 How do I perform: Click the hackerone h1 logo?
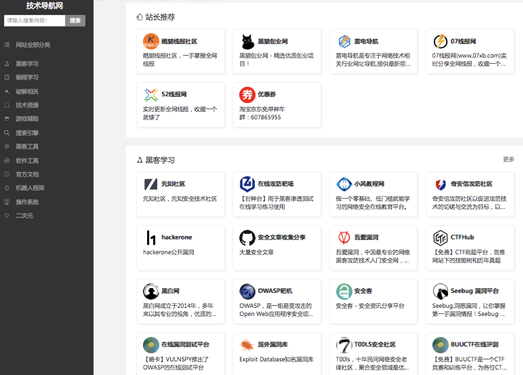(x=151, y=238)
